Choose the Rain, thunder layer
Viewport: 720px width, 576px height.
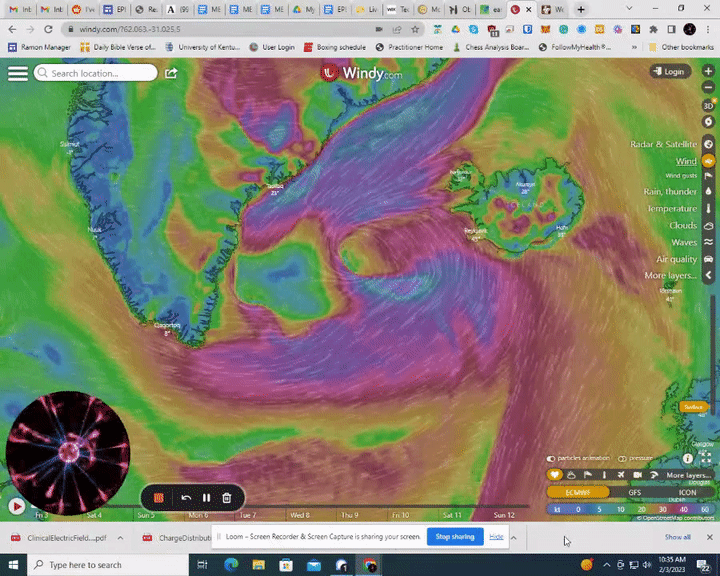[670, 192]
